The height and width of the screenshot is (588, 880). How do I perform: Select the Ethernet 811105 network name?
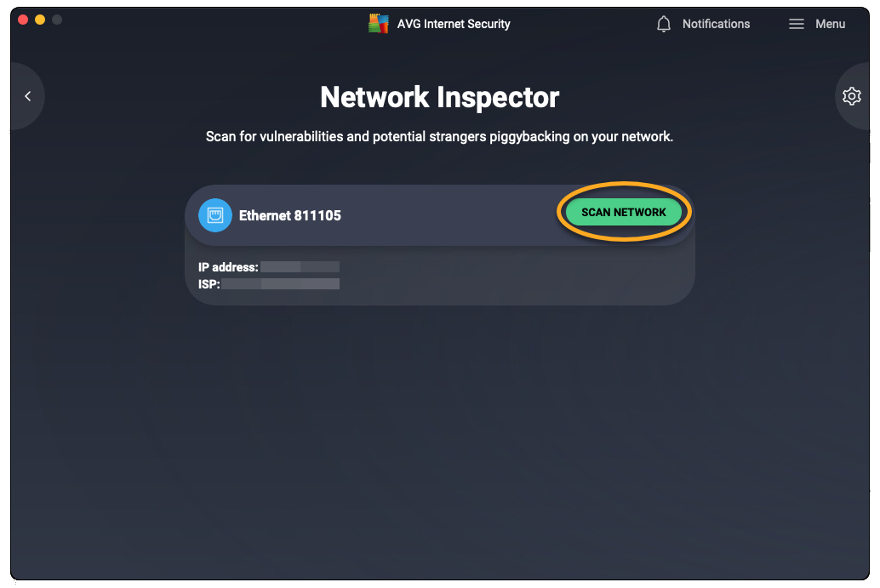[290, 215]
